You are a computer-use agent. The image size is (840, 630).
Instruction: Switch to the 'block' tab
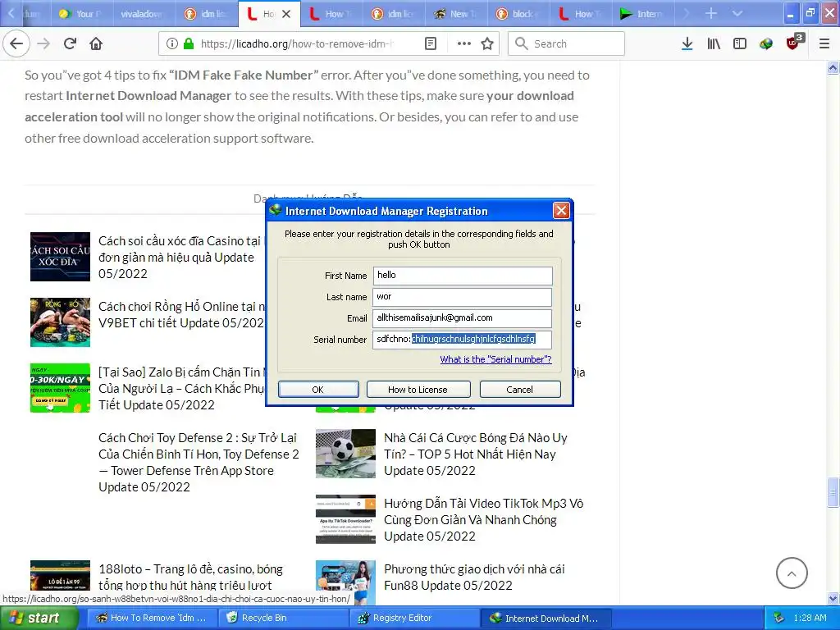518,14
